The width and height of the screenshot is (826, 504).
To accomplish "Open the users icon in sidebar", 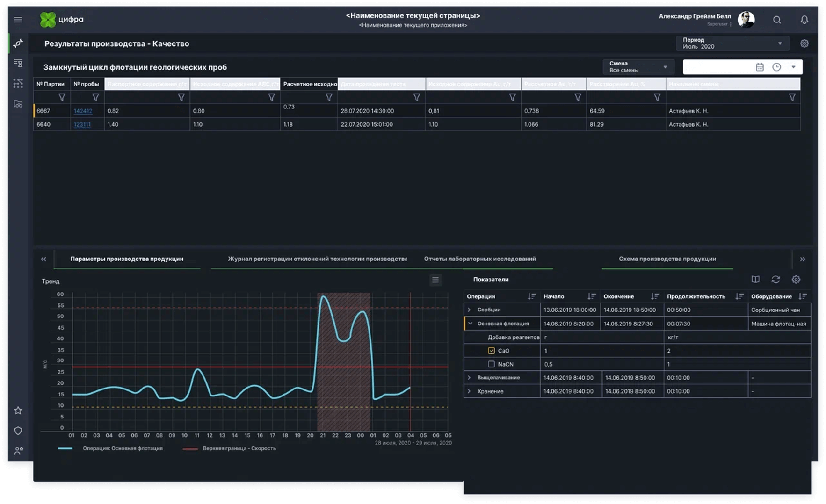I will (18, 451).
